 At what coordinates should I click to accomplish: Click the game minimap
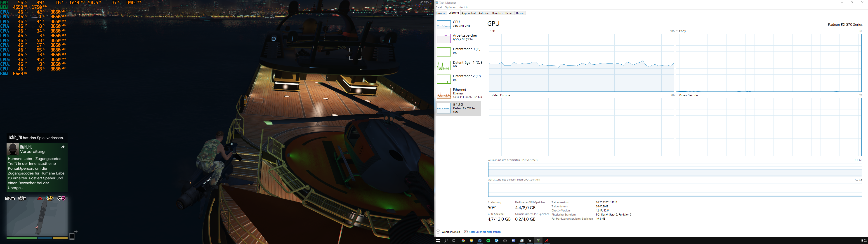coord(37,216)
